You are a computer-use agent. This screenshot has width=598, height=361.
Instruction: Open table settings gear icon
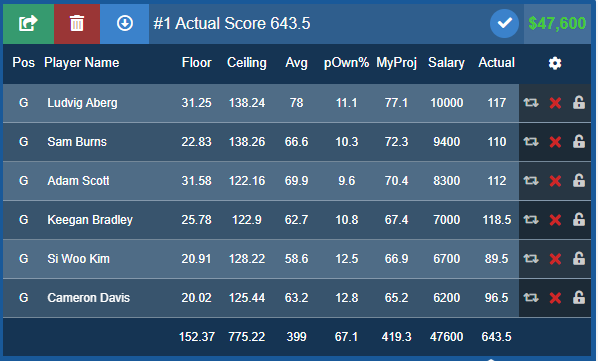tap(555, 63)
